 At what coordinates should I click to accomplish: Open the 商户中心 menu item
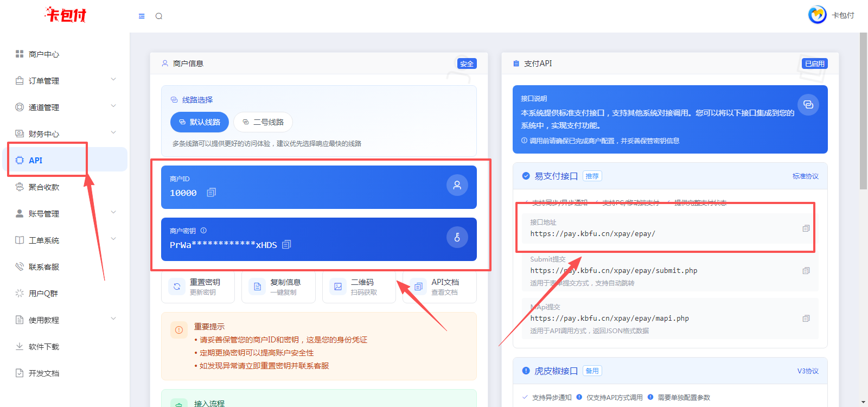point(44,54)
